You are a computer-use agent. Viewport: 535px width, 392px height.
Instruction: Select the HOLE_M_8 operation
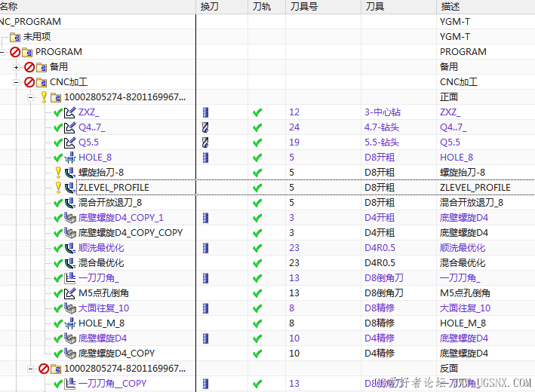[x=101, y=323]
